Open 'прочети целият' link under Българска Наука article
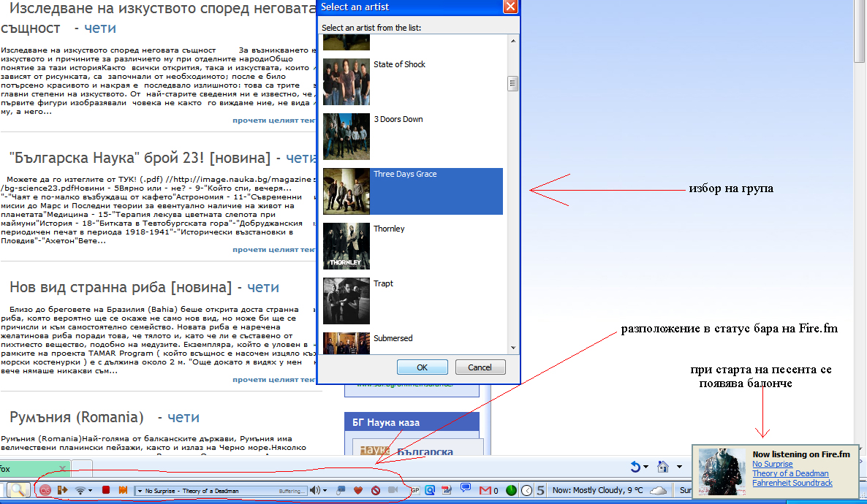The image size is (867, 504). [x=273, y=249]
